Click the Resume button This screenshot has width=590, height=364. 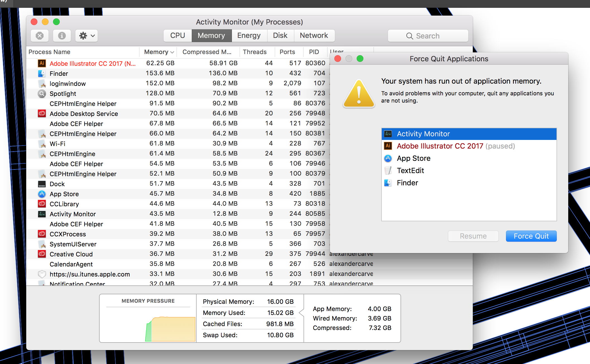pyautogui.click(x=473, y=236)
